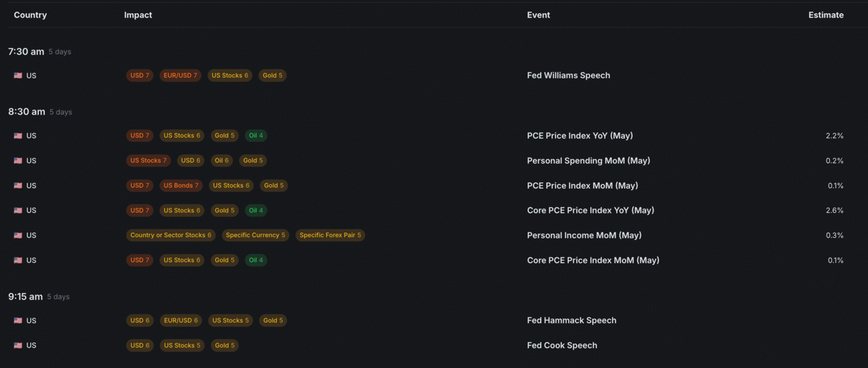The image size is (868, 368).
Task: Click the US flag in PCE Price Index MoM row
Action: click(18, 186)
